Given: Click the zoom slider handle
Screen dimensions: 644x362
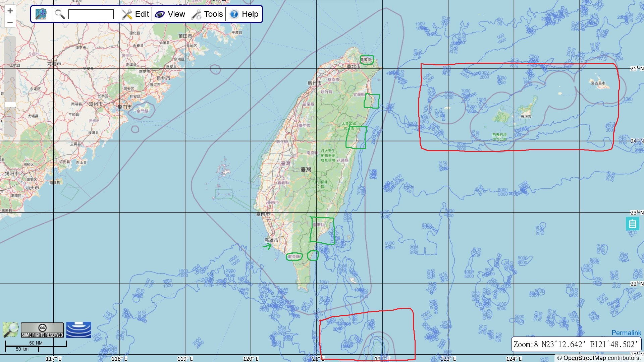Looking at the screenshot, I should (10, 105).
